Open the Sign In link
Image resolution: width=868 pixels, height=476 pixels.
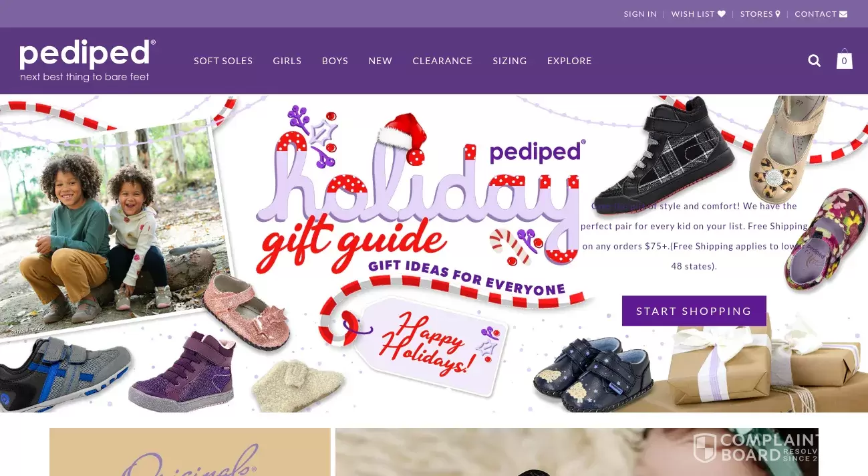point(640,14)
